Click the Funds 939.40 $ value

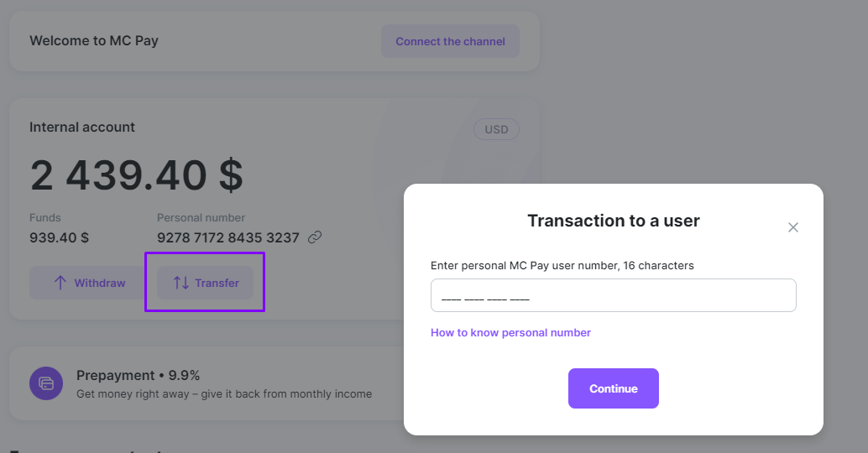point(60,238)
